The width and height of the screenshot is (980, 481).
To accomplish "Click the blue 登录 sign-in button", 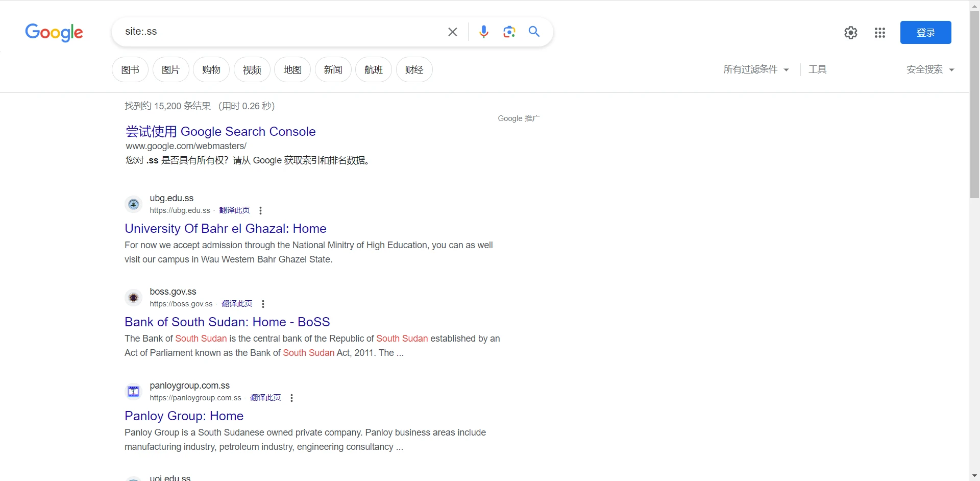I will [925, 33].
